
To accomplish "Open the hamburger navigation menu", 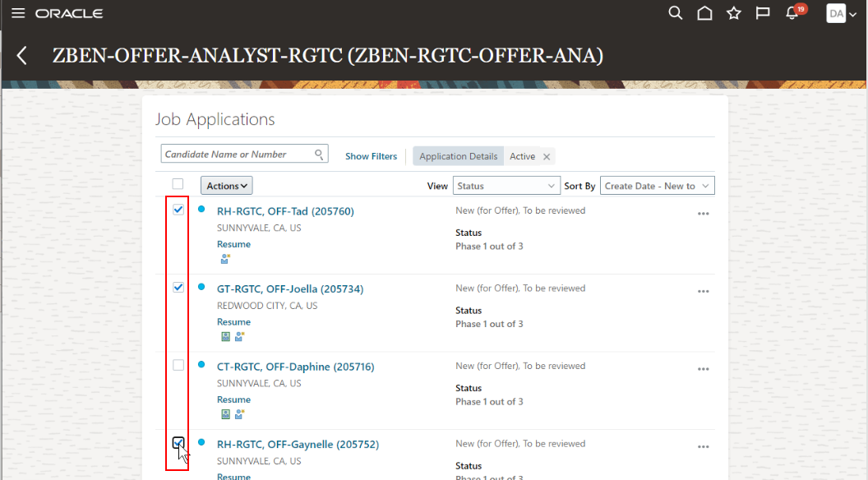I will [18, 12].
